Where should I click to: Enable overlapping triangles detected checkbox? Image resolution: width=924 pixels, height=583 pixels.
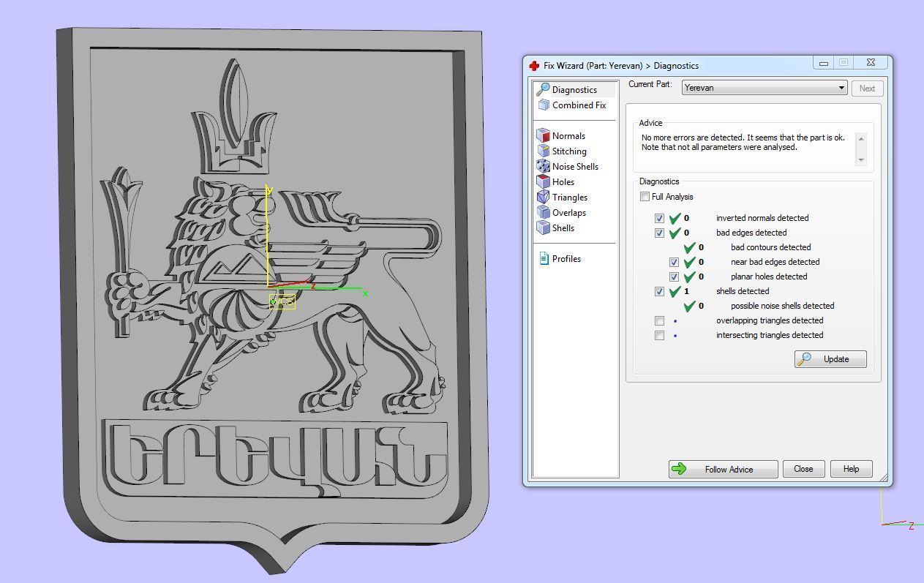click(659, 320)
